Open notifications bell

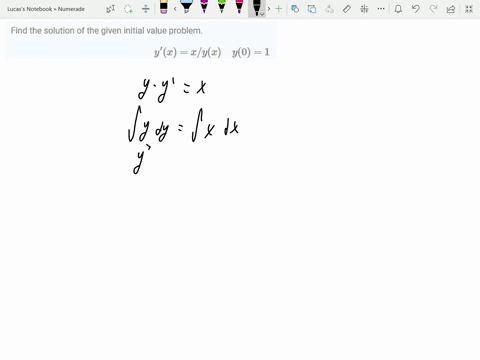tap(398, 9)
